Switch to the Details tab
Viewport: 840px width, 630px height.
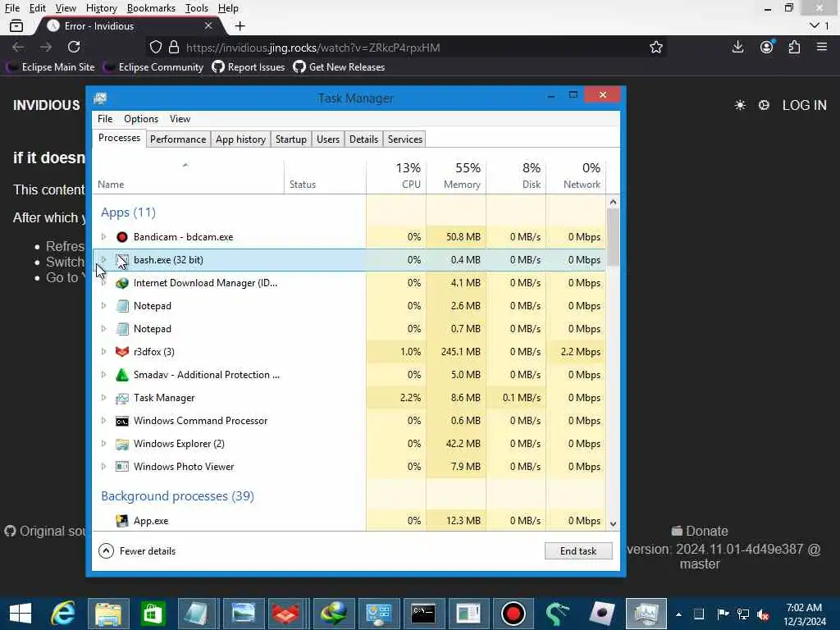tap(363, 139)
